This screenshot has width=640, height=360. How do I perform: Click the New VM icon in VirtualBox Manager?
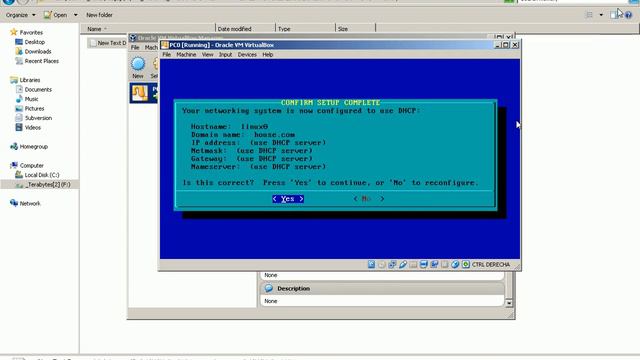138,64
